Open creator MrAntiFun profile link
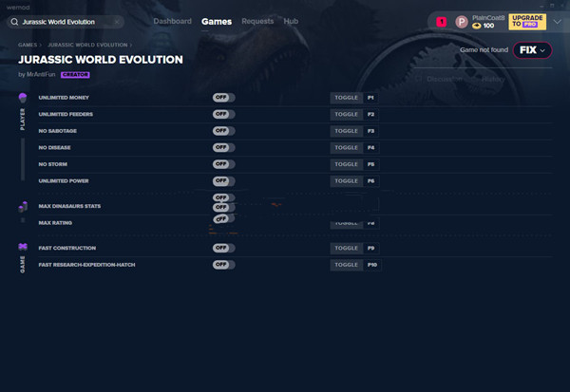The height and width of the screenshot is (392, 570). (41, 74)
